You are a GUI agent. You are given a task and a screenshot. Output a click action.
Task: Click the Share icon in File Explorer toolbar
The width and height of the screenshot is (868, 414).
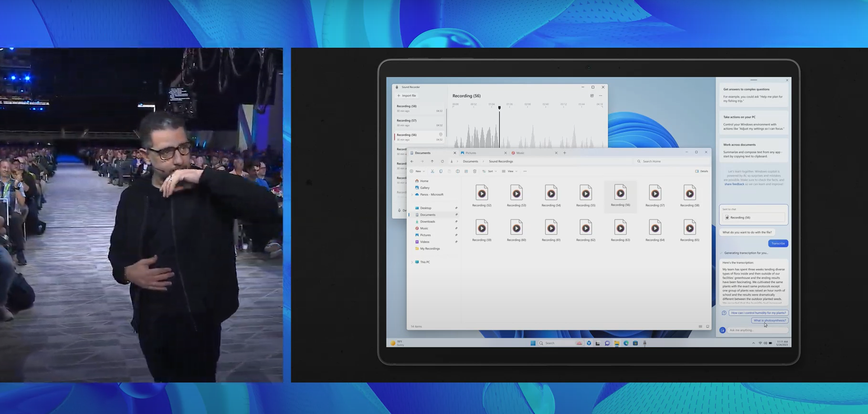(466, 171)
